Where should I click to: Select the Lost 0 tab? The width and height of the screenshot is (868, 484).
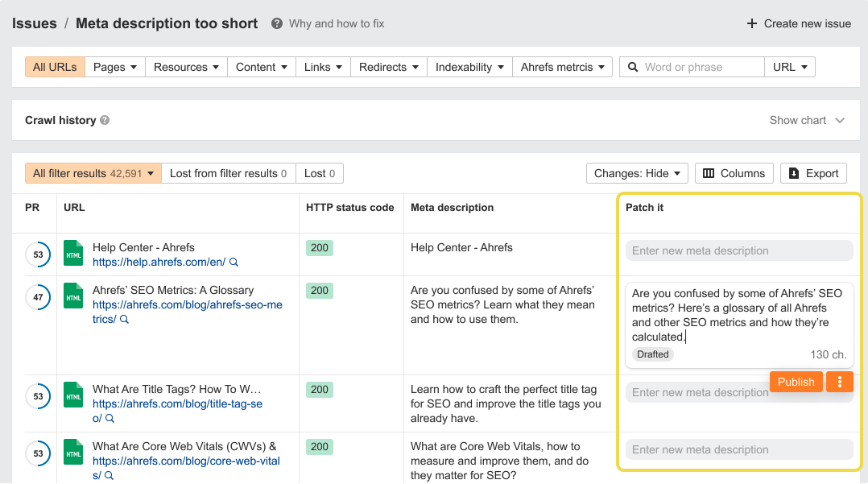320,173
